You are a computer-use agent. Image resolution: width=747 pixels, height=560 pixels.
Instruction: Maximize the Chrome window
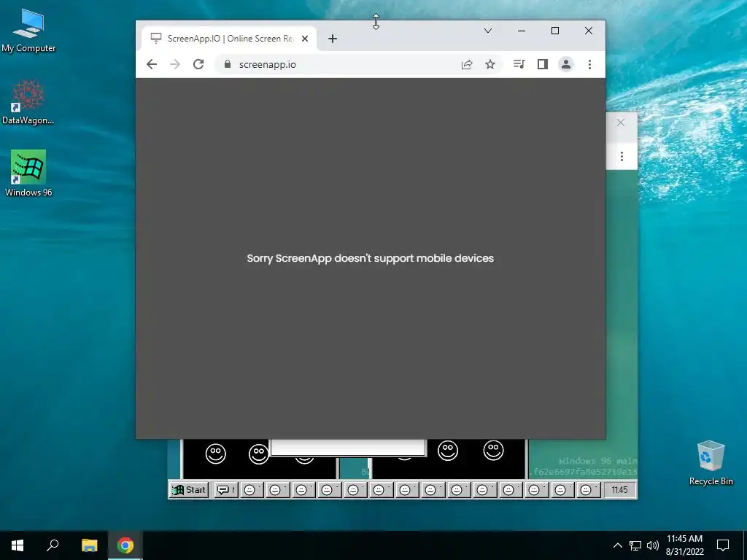[x=555, y=31]
